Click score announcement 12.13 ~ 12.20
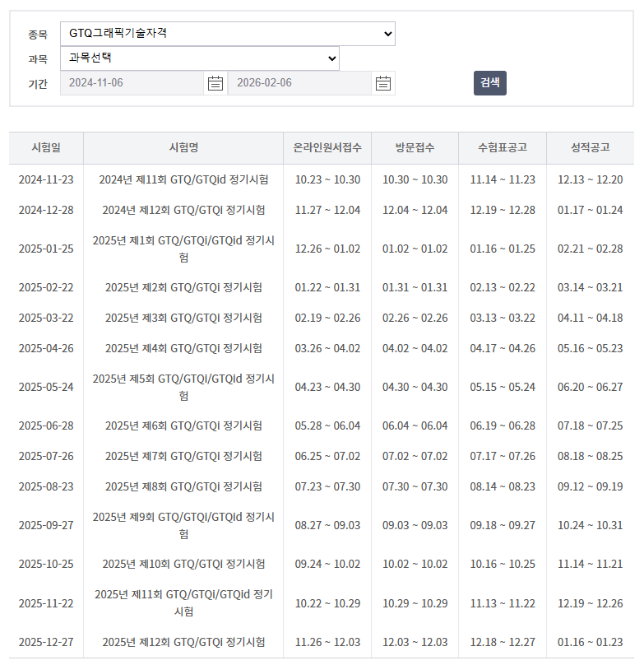Image resolution: width=644 pixels, height=665 pixels. coord(591,179)
